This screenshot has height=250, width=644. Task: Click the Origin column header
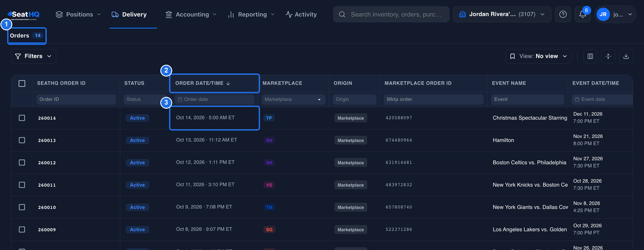(343, 83)
